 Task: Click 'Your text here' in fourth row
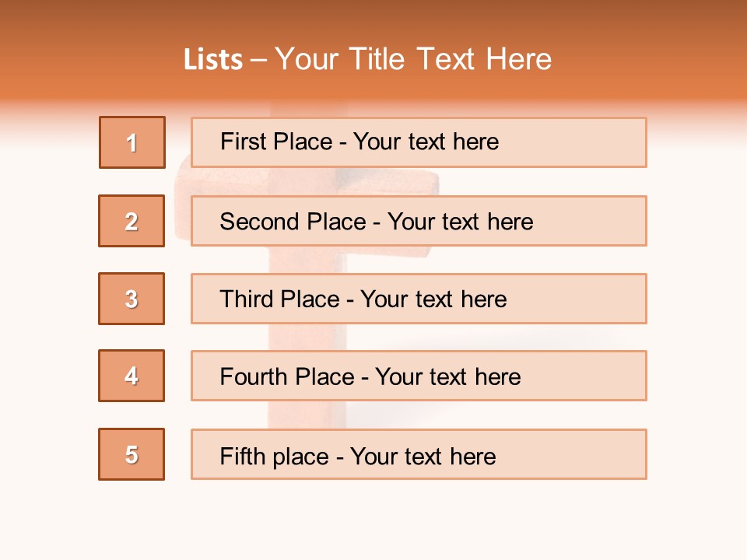[x=447, y=377]
